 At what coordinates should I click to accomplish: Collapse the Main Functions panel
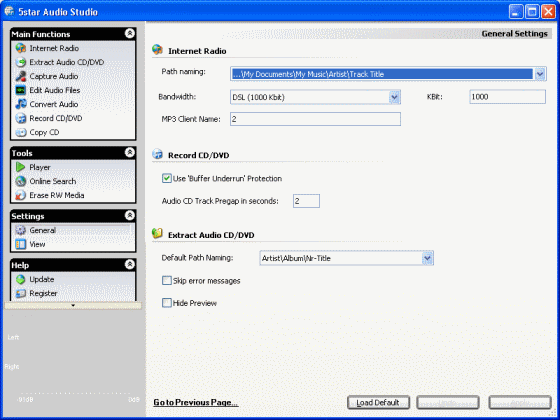[x=130, y=34]
